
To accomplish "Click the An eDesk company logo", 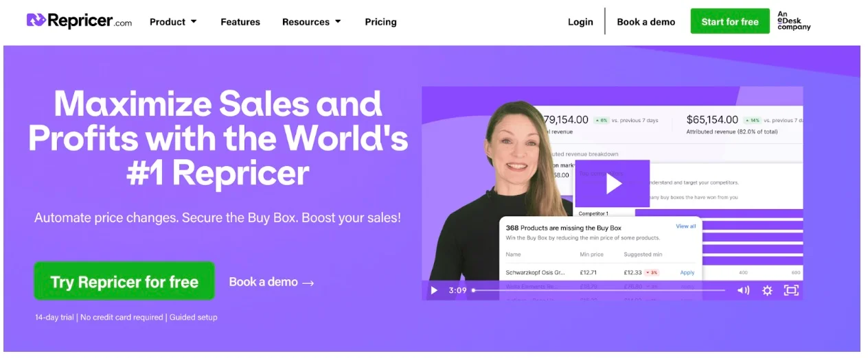I will point(794,21).
